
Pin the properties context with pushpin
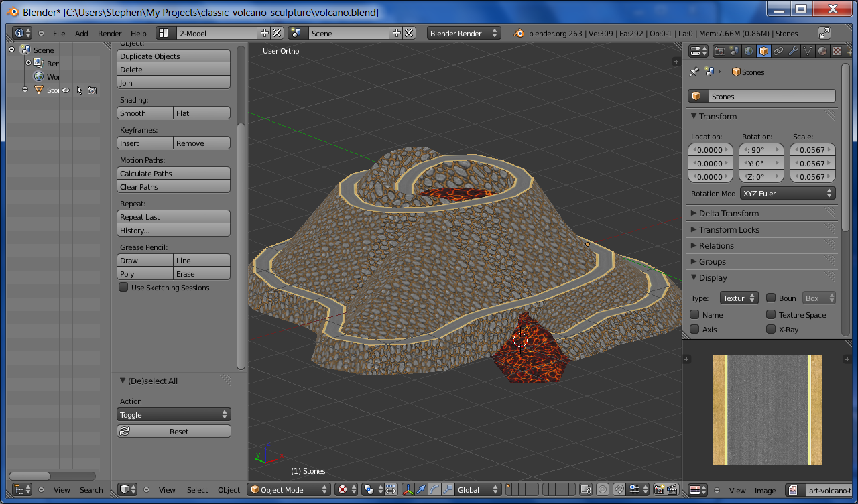pyautogui.click(x=694, y=72)
